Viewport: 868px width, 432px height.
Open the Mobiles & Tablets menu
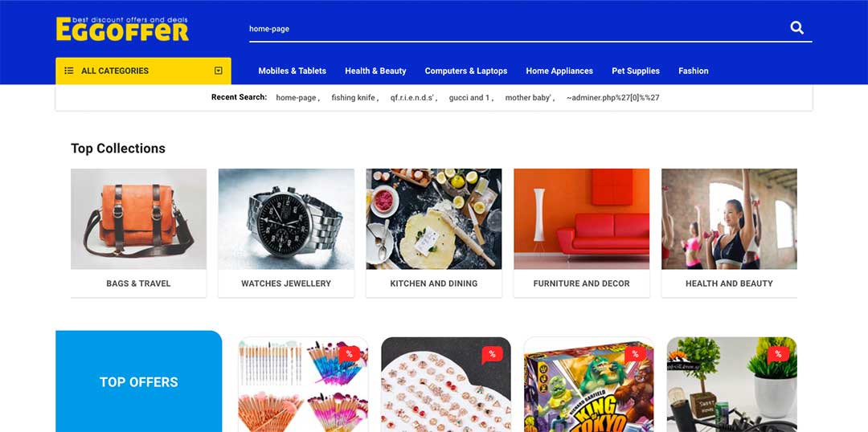[293, 71]
